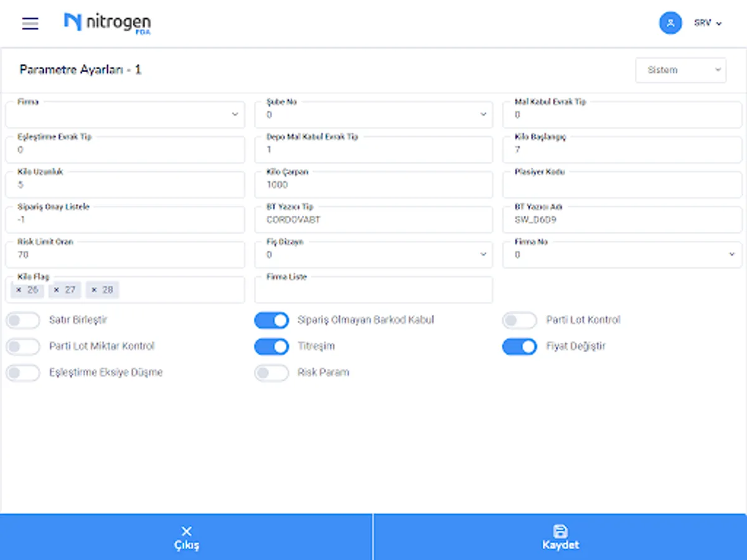
Task: Click the X icon above Çıkış
Action: tap(186, 531)
